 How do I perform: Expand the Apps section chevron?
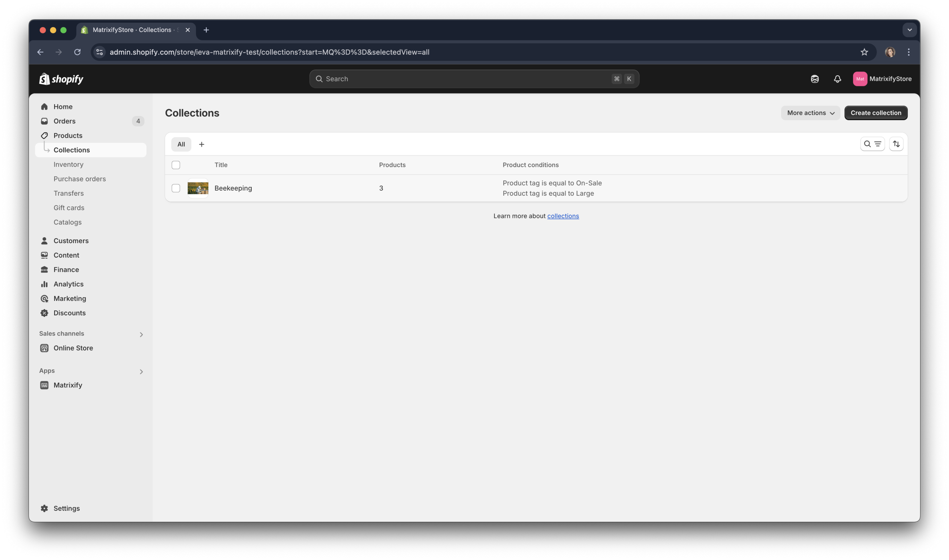coord(141,372)
